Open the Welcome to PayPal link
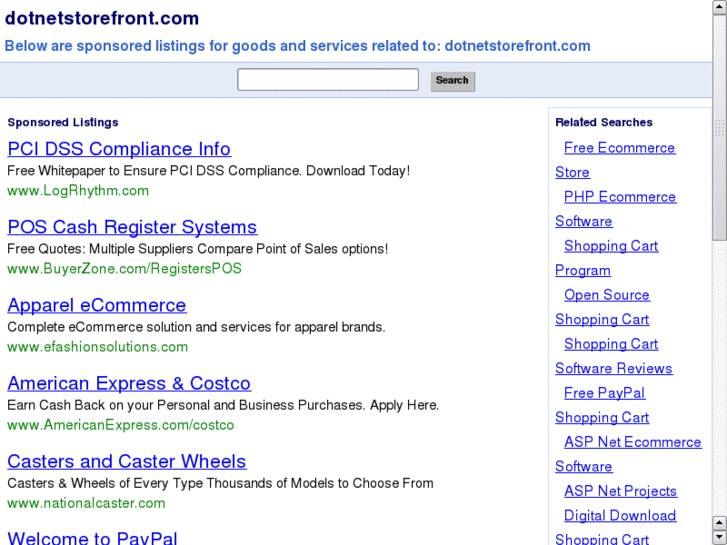 click(92, 538)
